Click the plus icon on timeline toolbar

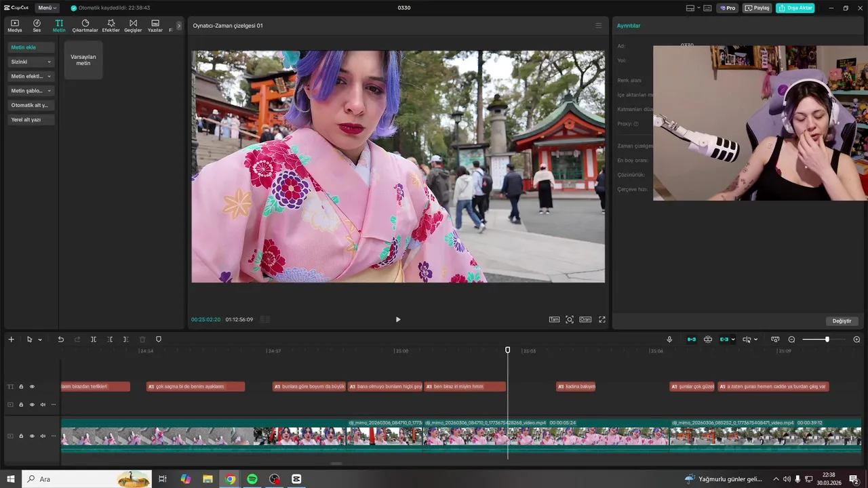point(11,340)
